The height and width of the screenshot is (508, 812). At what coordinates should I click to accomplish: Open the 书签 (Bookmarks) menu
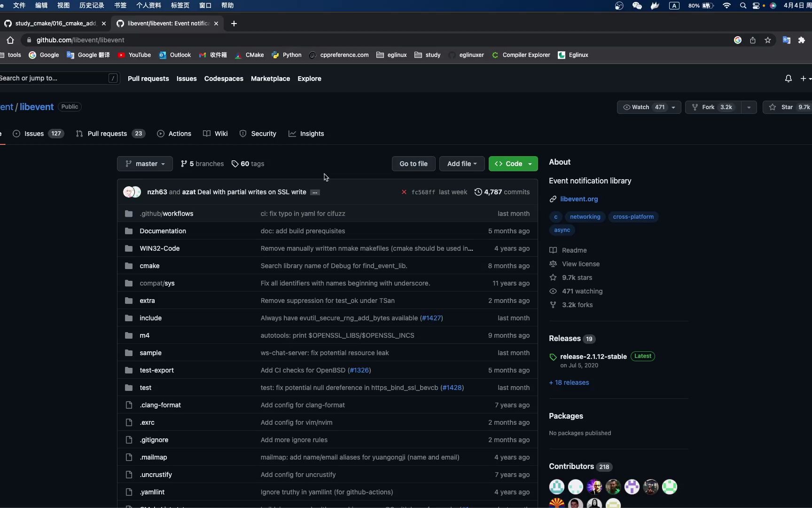(x=120, y=6)
